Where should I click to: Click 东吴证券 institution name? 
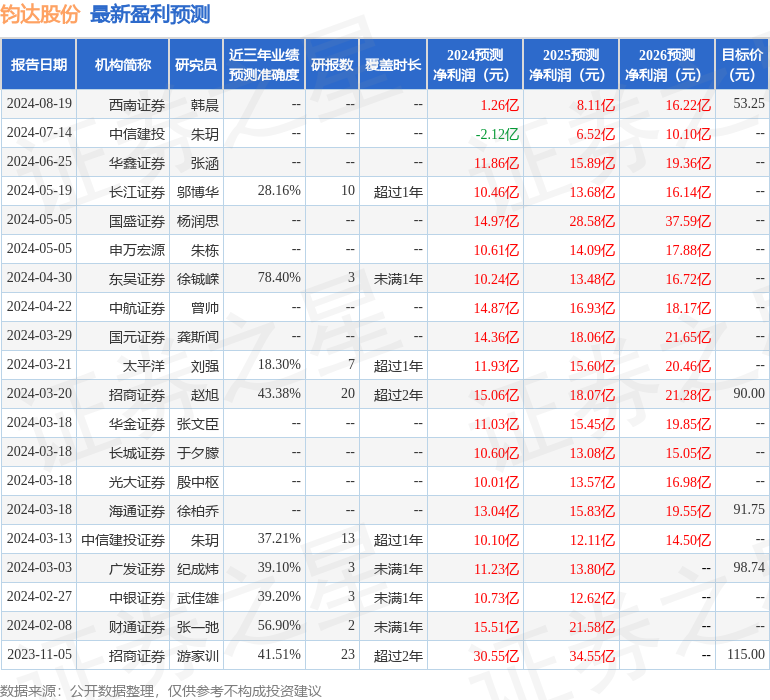pos(137,279)
